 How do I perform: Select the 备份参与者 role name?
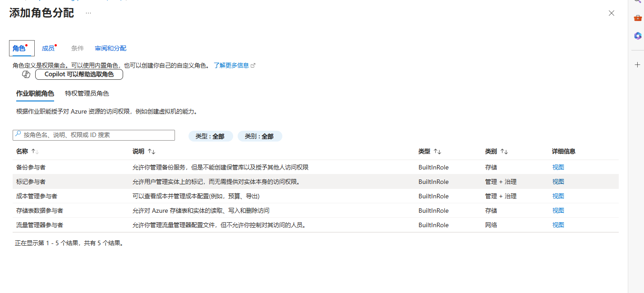click(31, 167)
